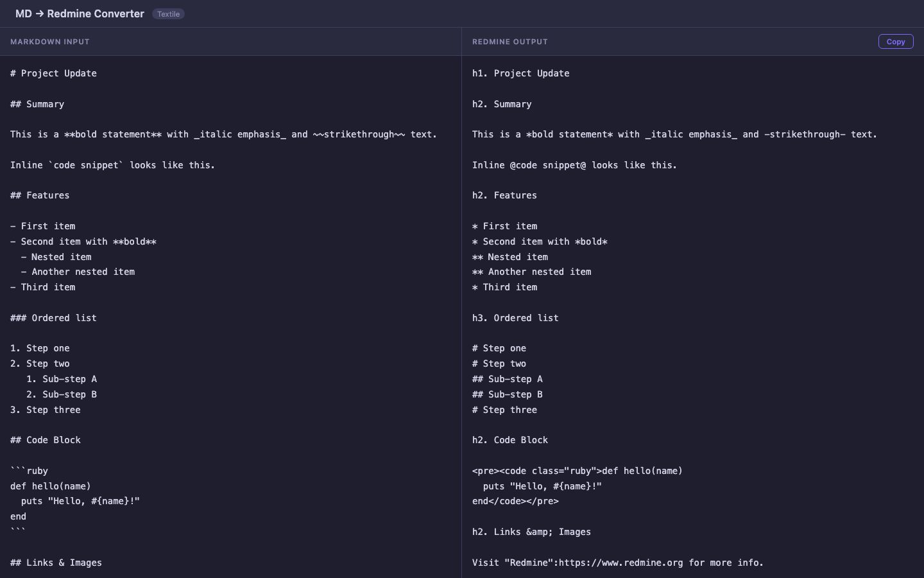This screenshot has width=924, height=578.
Task: Click the "# Step two" output line
Action: (x=499, y=363)
